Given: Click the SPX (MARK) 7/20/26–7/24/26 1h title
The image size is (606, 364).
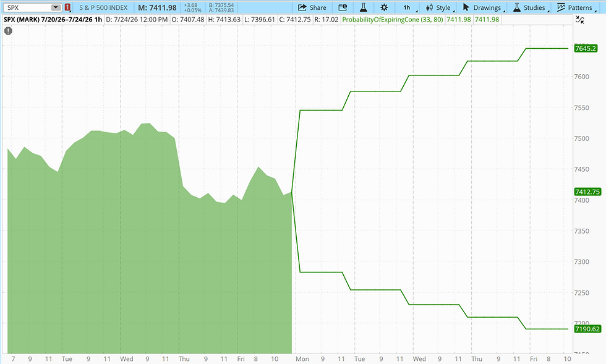Looking at the screenshot, I should coord(53,19).
